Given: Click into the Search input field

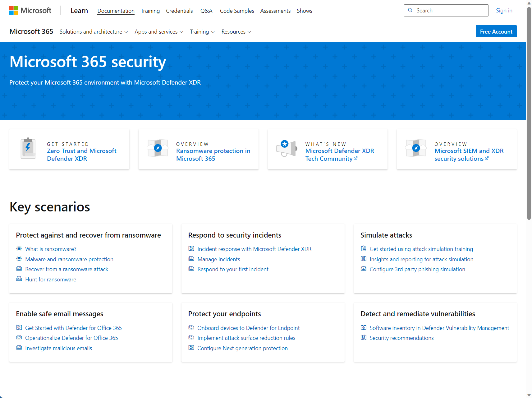Looking at the screenshot, I should (446, 10).
